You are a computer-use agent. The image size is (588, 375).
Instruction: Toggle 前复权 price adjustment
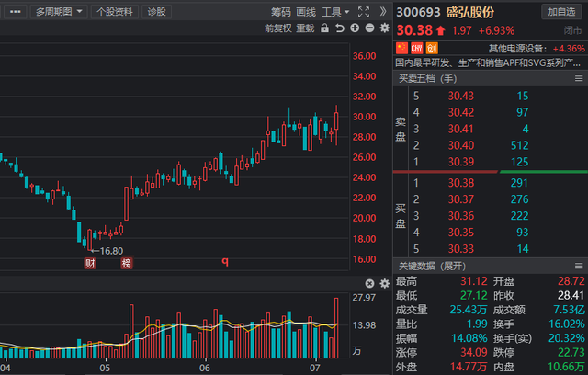(x=277, y=28)
